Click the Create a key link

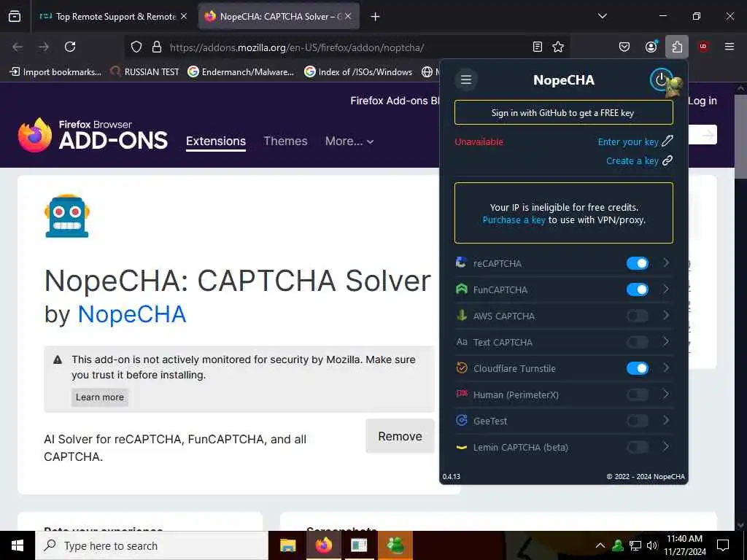pos(632,161)
